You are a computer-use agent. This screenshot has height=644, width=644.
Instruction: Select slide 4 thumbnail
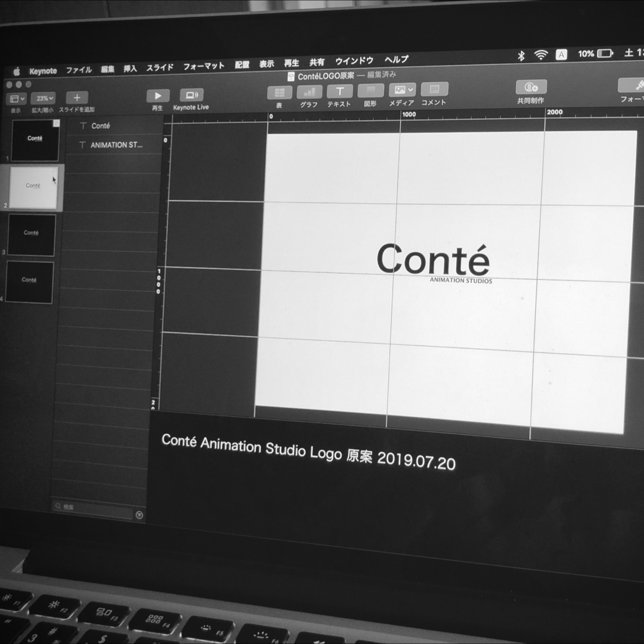(x=30, y=282)
